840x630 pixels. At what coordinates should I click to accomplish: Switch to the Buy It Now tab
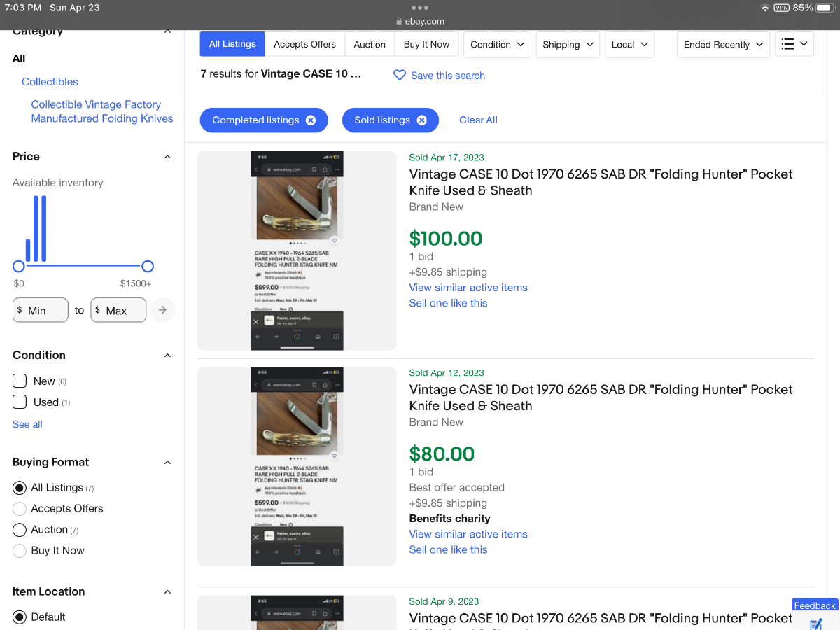pos(426,44)
